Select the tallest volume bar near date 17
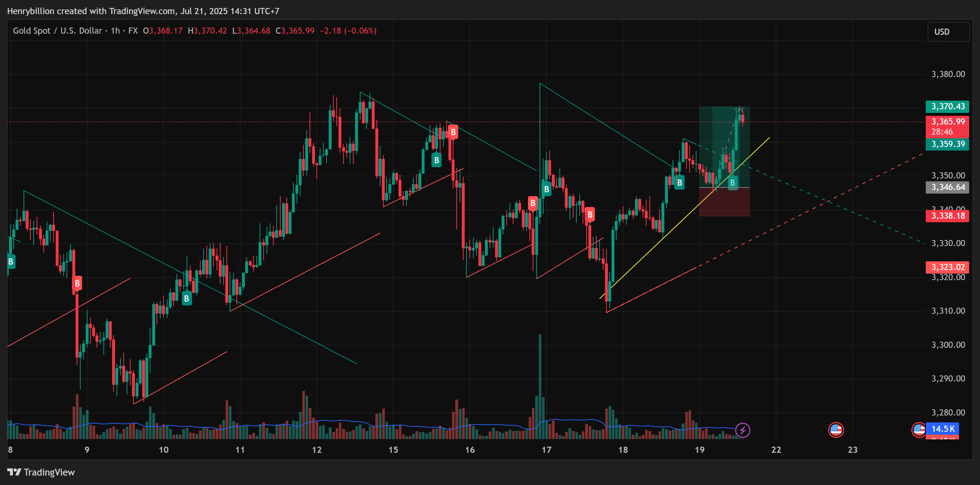This screenshot has width=980, height=485. pos(540,387)
